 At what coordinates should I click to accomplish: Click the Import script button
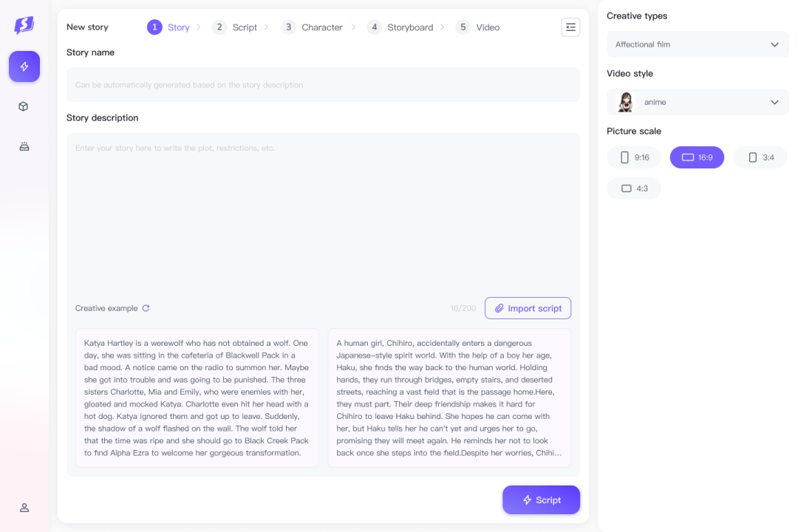(528, 308)
